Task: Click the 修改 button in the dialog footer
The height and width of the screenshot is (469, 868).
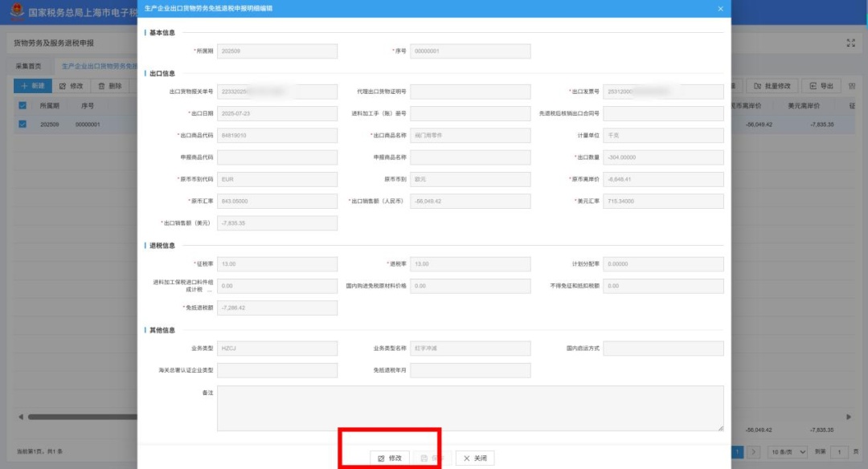Action: [x=390, y=458]
